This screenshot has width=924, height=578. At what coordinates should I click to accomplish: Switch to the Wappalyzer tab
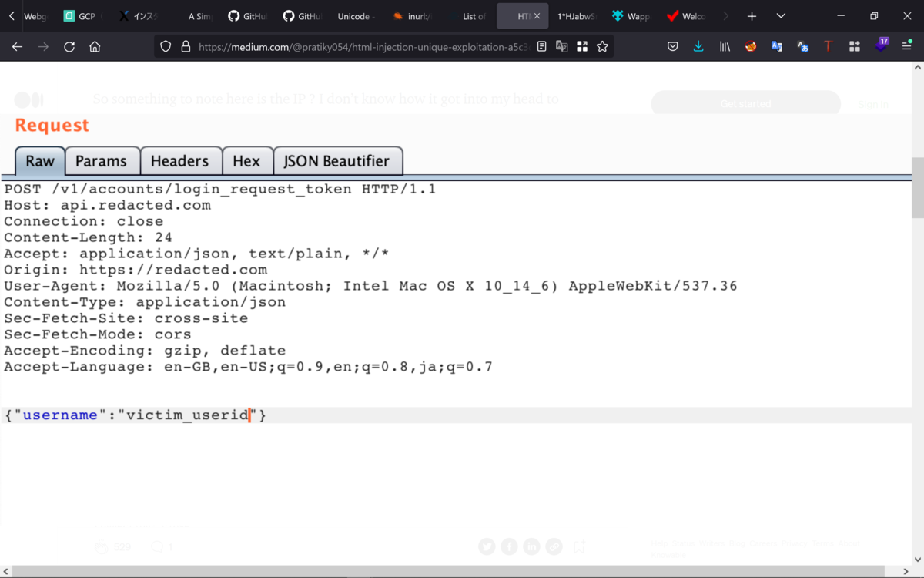(x=631, y=16)
